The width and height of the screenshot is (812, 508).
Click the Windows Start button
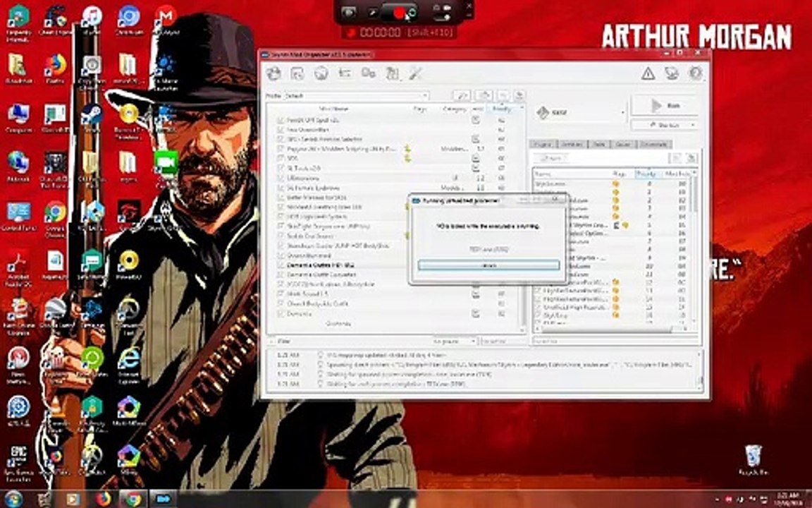tap(13, 500)
